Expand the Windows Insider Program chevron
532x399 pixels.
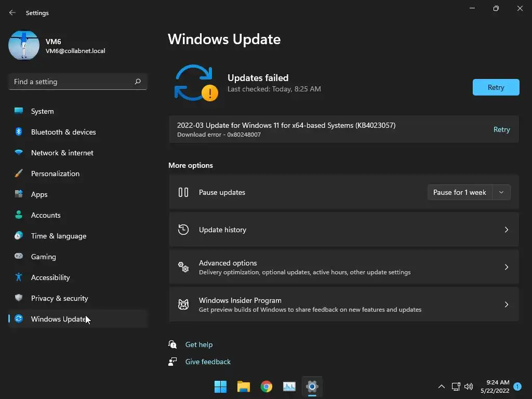(506, 304)
